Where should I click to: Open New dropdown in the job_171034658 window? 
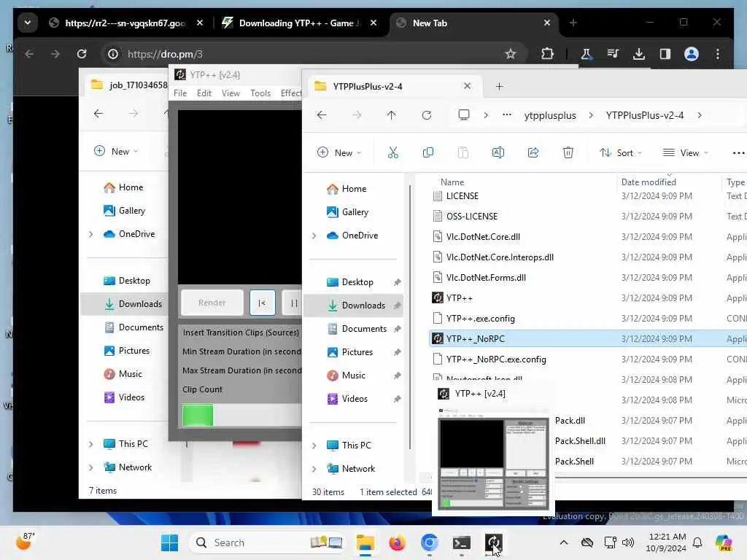pos(116,151)
